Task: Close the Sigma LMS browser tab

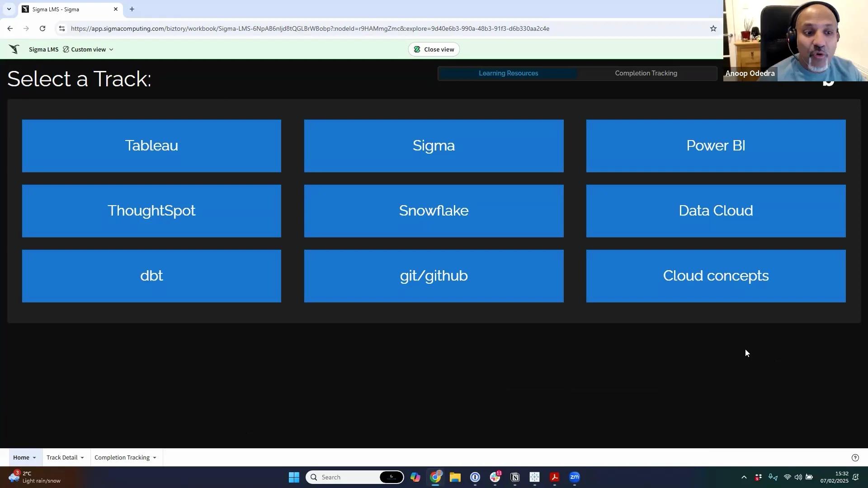Action: [116, 9]
